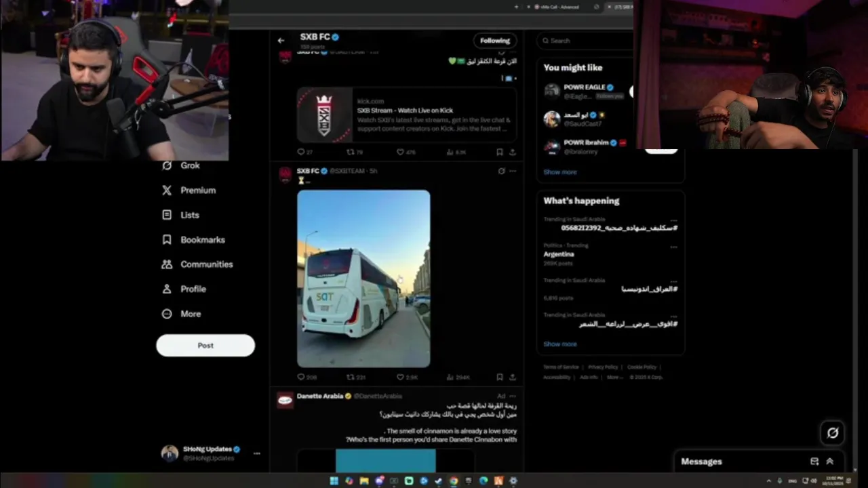View analytics of the kick.com stream post
Screen dimensions: 868x488
coord(456,152)
